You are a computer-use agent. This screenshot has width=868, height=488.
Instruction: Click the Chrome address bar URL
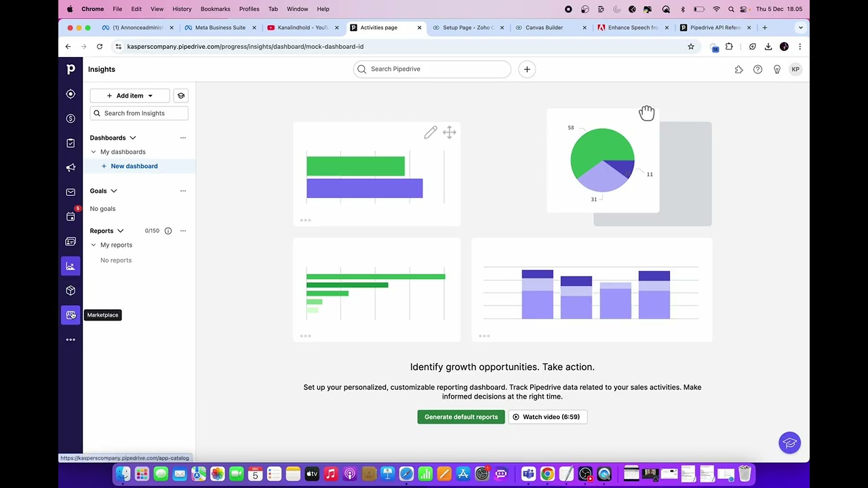(245, 47)
